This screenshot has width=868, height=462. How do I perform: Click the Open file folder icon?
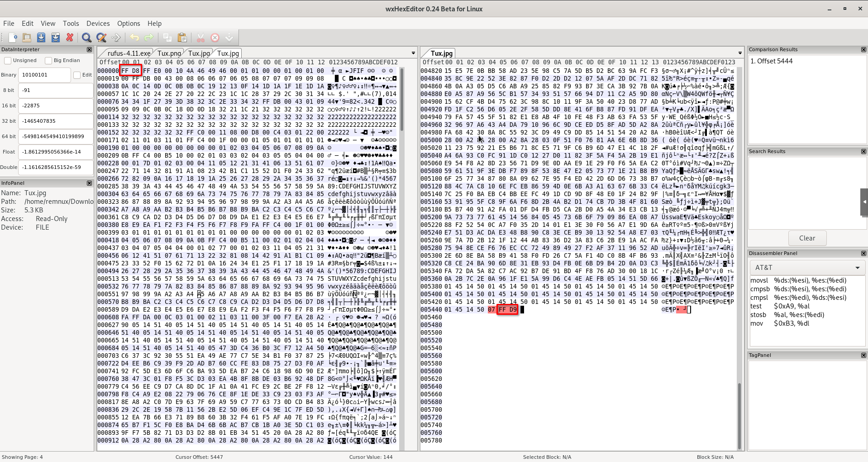(x=27, y=38)
